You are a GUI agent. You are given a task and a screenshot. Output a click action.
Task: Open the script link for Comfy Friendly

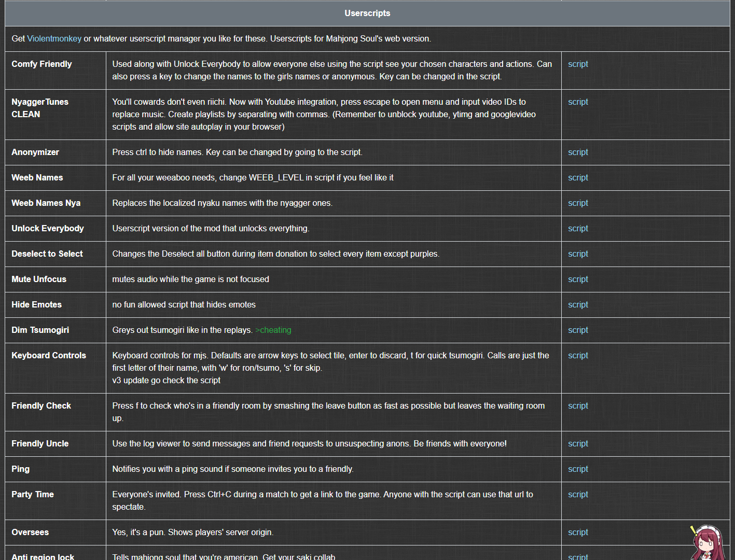[x=578, y=64]
